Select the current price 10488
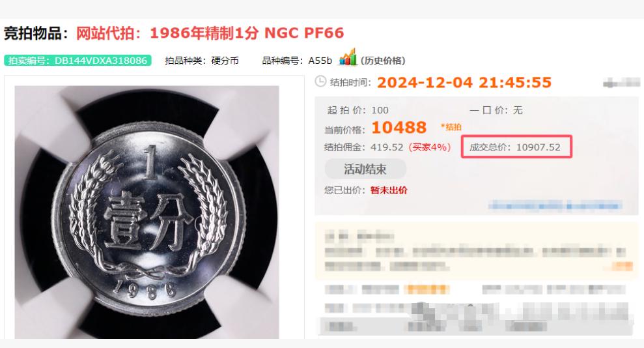This screenshot has height=348, width=644. tap(399, 128)
